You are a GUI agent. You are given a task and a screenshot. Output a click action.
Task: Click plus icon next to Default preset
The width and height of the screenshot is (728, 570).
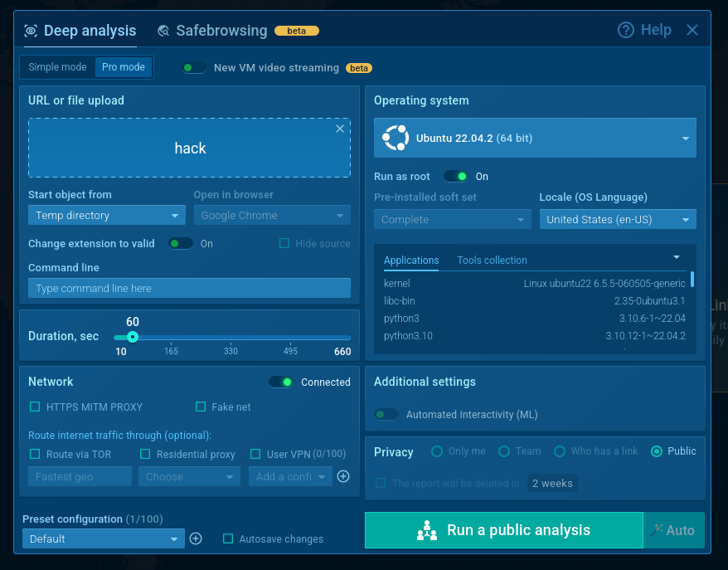pyautogui.click(x=196, y=538)
